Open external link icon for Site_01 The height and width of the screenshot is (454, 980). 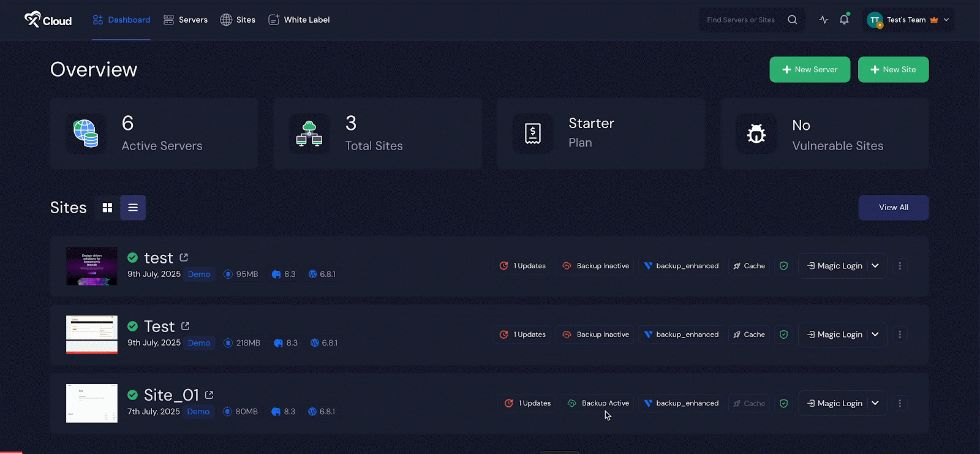click(x=209, y=395)
